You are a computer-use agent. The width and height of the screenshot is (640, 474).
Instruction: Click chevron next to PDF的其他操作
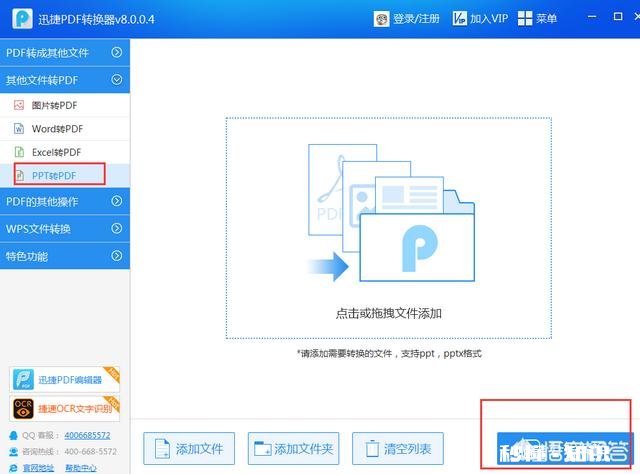pos(117,201)
